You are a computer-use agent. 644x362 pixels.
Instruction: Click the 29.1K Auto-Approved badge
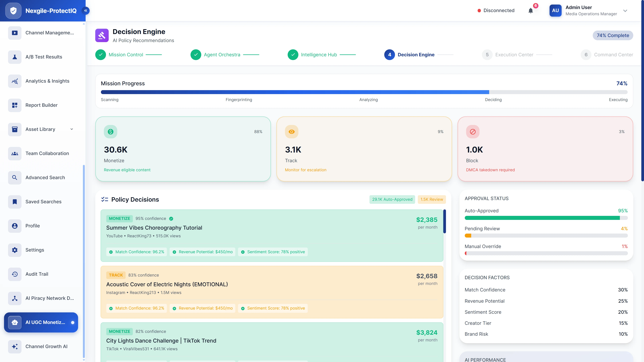[392, 199]
